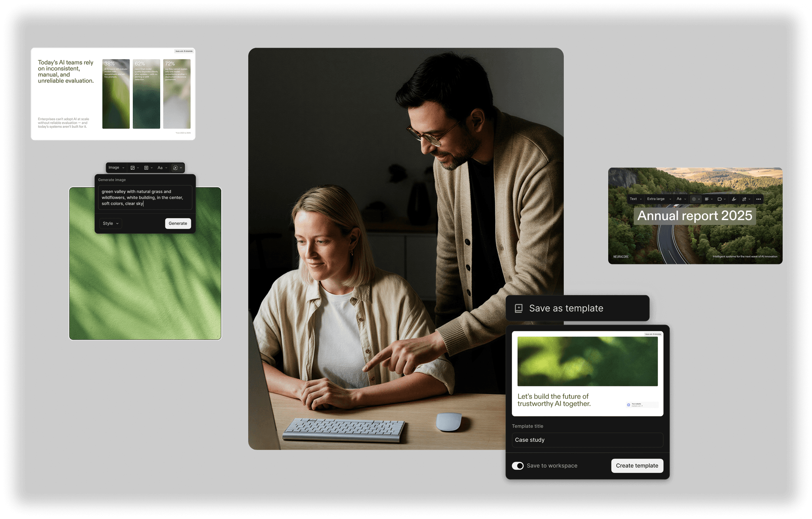Open the Aa font dropdown in text toolbar
This screenshot has height=519, width=812.
[681, 199]
